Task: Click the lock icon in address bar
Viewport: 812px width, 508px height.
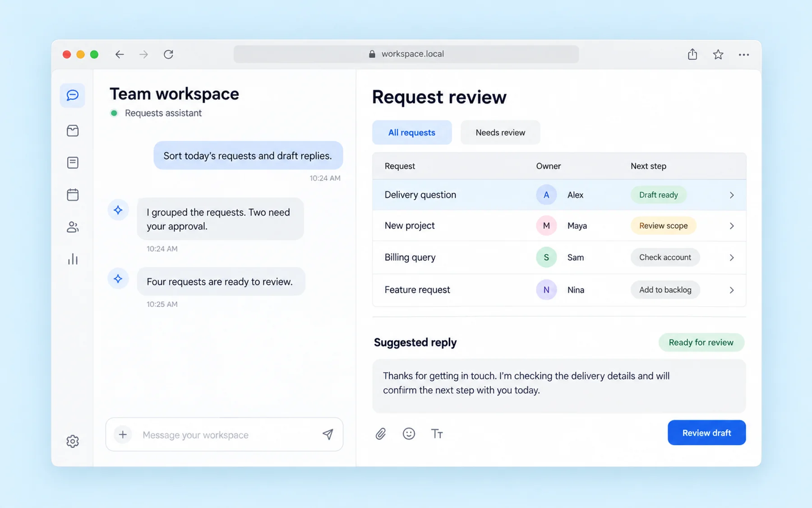Action: [372, 54]
